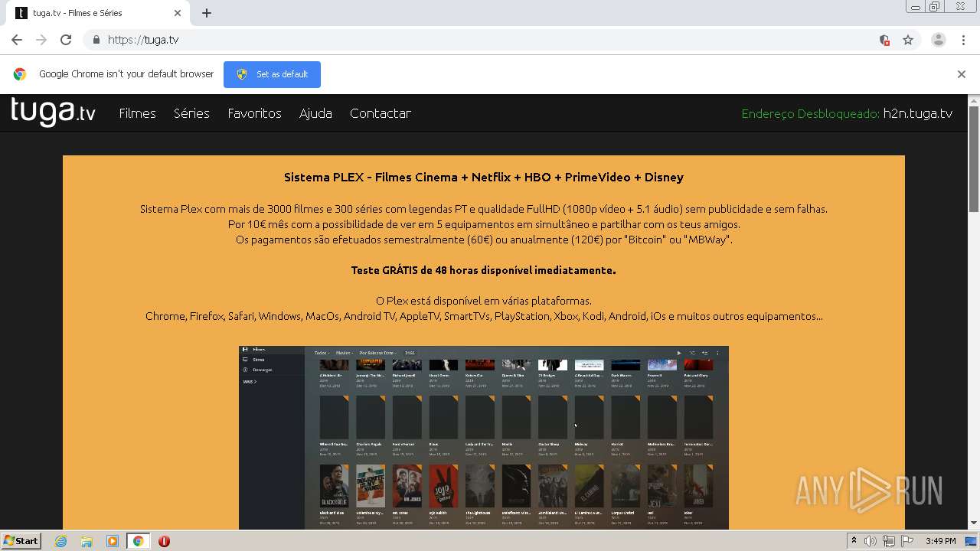
Task: Open the Contactar menu item
Action: click(x=381, y=113)
